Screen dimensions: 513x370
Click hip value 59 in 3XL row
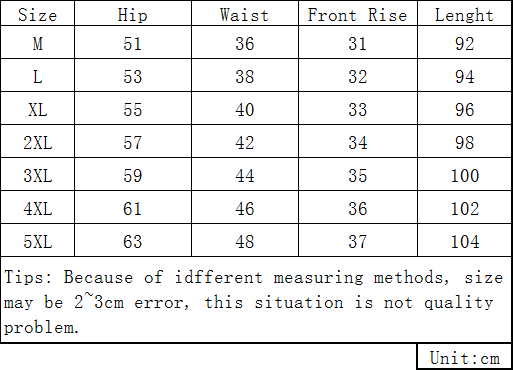[132, 176]
